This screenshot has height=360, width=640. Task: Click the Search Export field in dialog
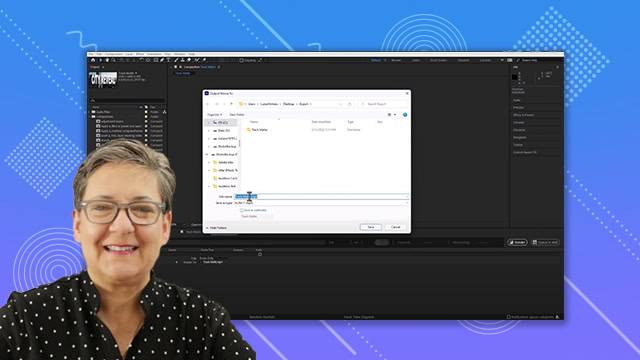click(x=382, y=104)
